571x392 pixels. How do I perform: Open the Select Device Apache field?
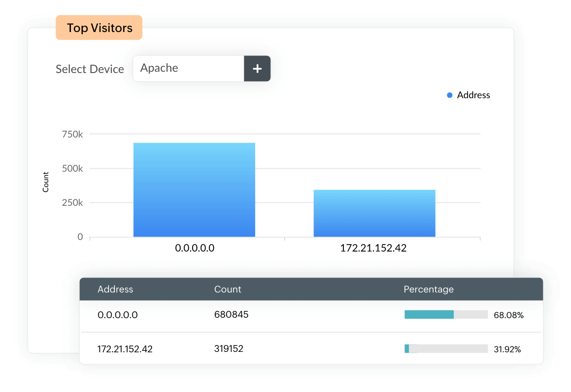[x=188, y=68]
